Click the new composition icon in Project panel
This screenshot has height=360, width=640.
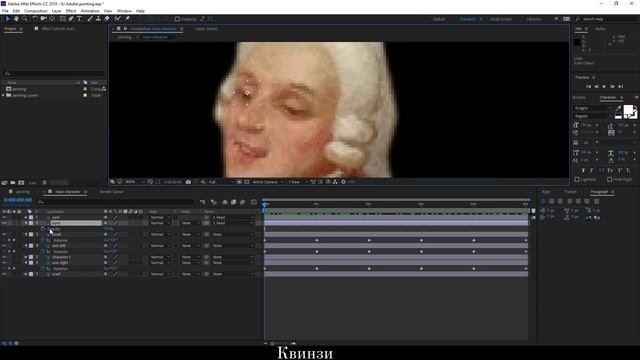coord(21,182)
